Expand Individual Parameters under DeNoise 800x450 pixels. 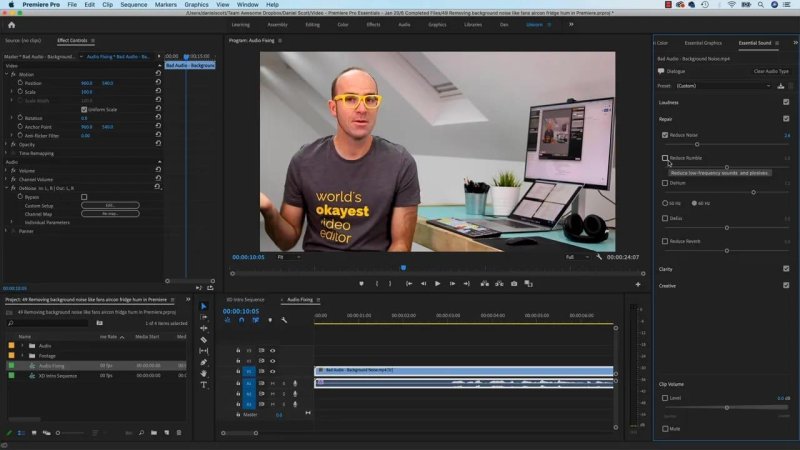tap(12, 222)
